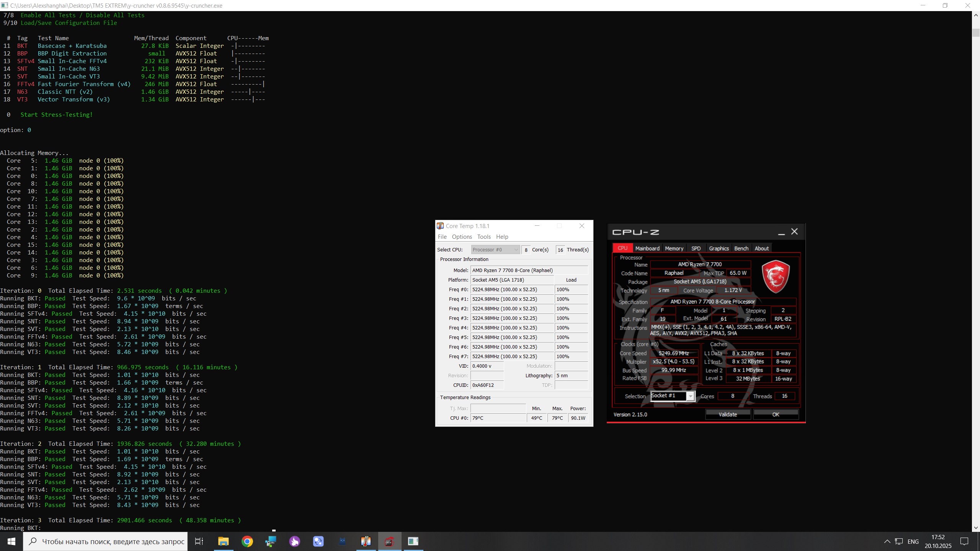
Task: Open Windows Start menu
Action: coord(11,541)
